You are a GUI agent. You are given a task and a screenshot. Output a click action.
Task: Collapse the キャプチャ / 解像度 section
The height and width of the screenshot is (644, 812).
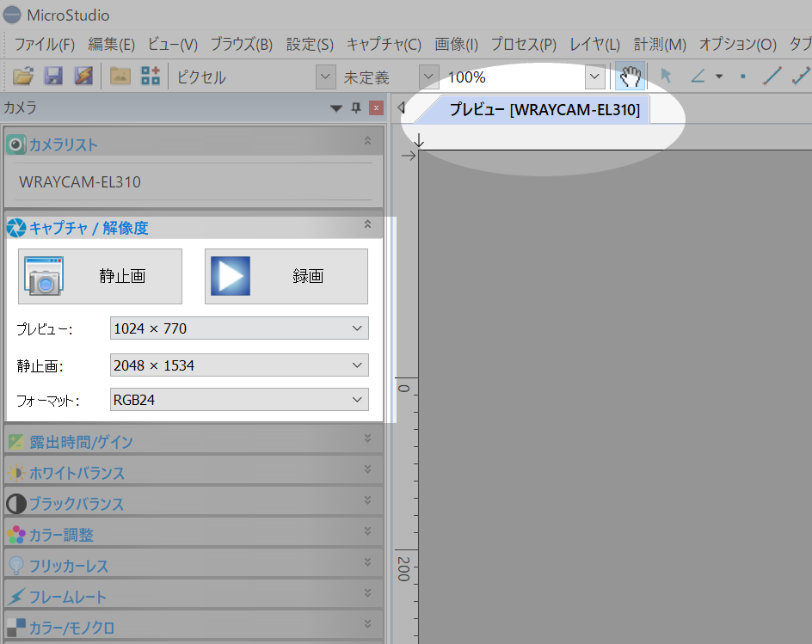pyautogui.click(x=367, y=224)
